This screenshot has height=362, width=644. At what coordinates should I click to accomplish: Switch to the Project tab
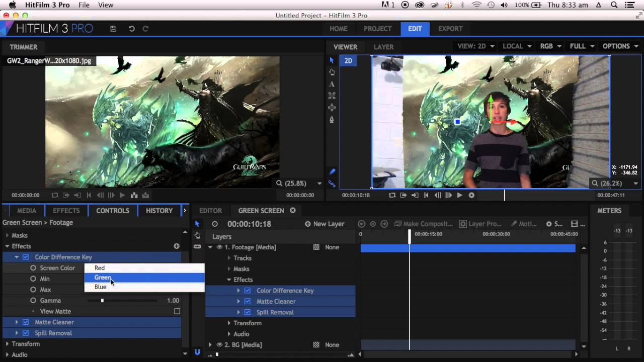377,29
